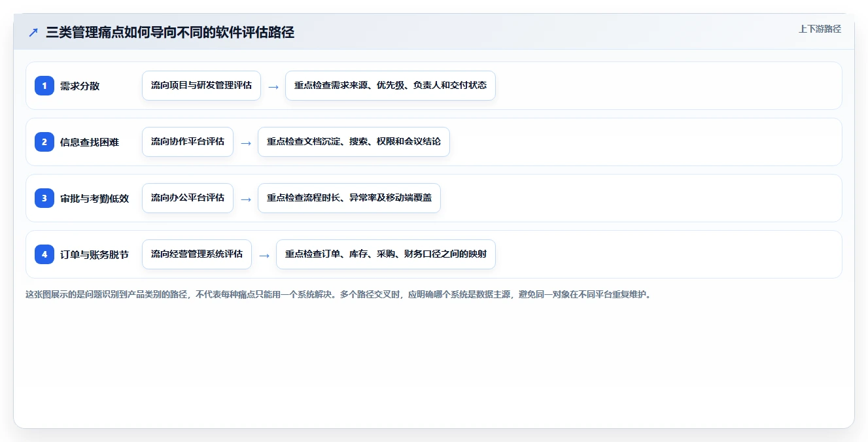
Task: Select the number 1 badge
Action: point(44,86)
